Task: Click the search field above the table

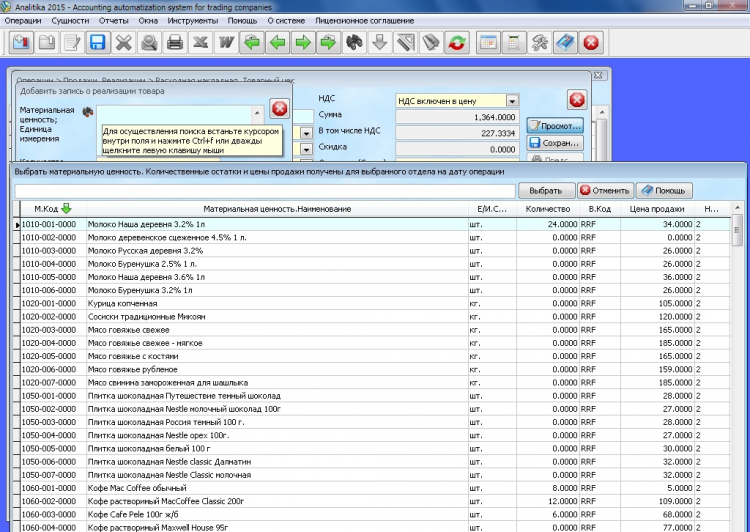Action: coord(265,190)
